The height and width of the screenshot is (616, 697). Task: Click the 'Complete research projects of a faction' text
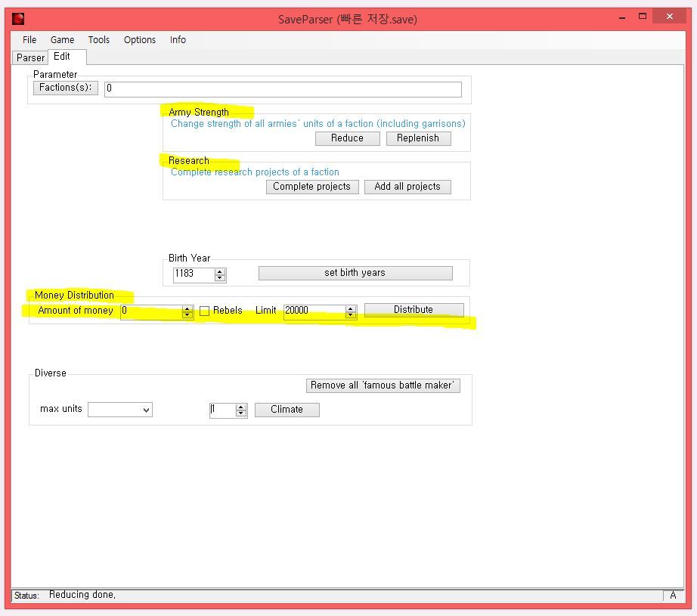point(255,172)
